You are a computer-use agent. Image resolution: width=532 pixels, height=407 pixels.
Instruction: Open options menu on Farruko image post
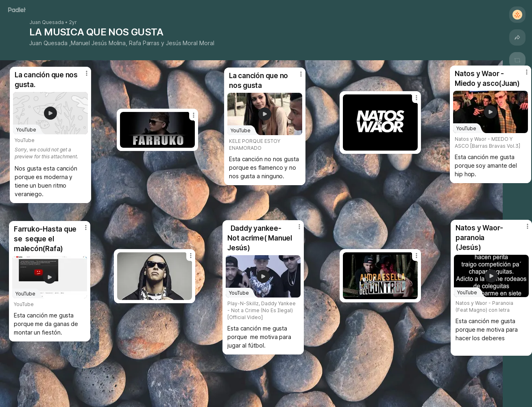tap(194, 115)
